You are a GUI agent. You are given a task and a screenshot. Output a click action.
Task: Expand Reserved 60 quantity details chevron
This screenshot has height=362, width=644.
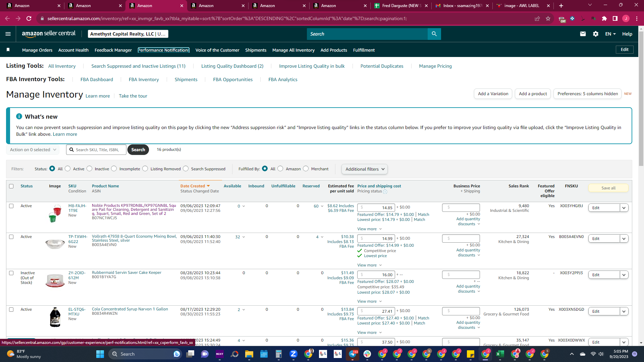322,206
